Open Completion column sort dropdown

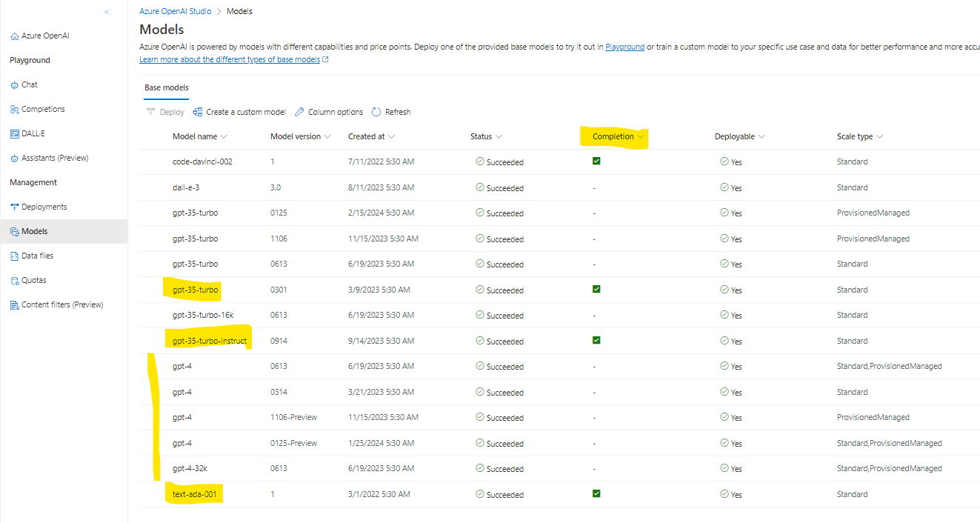tap(640, 137)
